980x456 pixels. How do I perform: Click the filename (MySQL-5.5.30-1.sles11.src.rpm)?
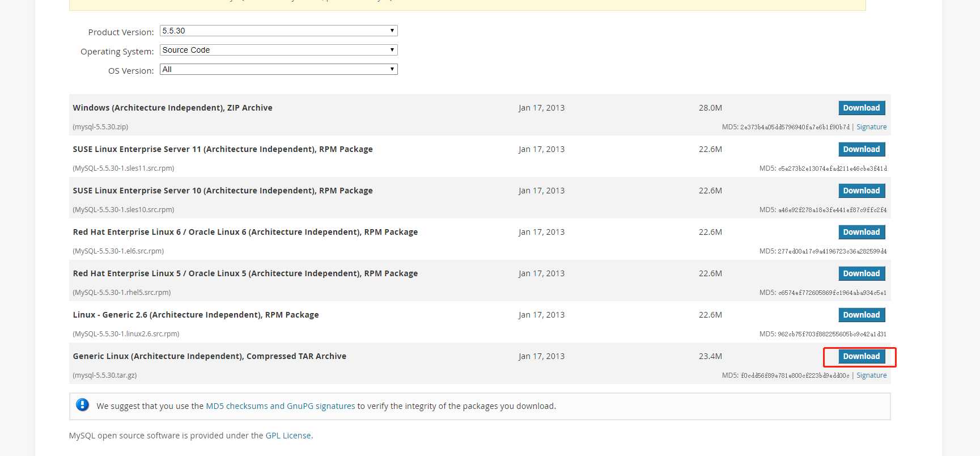124,168
